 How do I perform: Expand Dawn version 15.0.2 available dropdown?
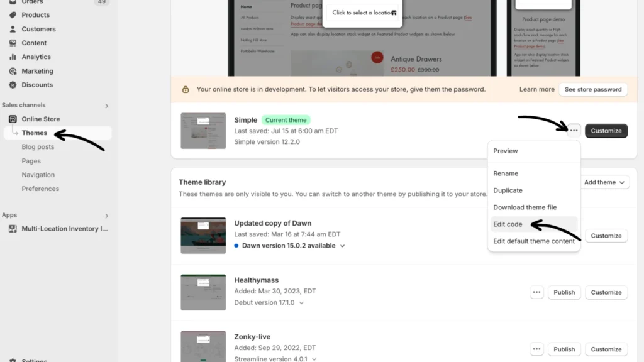click(x=343, y=246)
